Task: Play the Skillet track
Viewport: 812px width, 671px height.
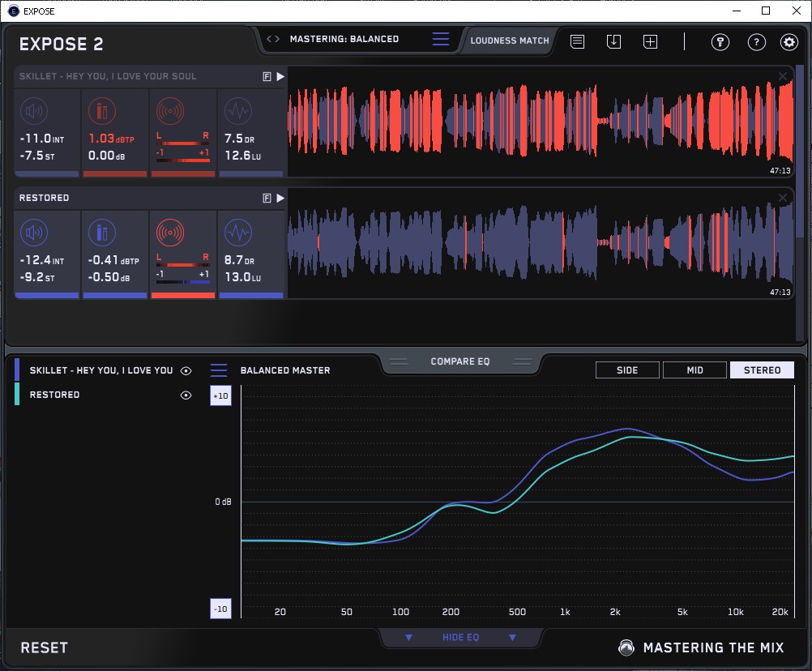Action: (280, 76)
